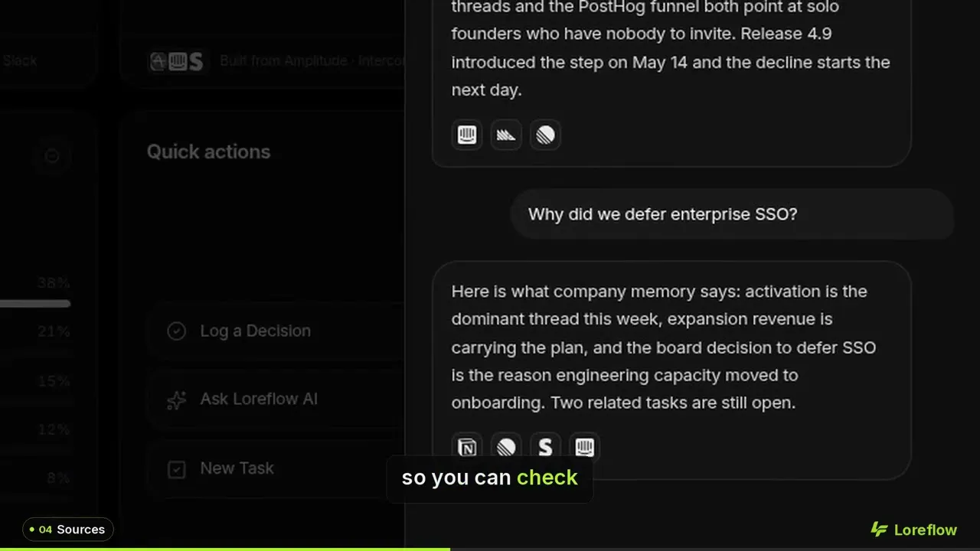The height and width of the screenshot is (551, 980).
Task: Click the Linear source icon under the company memory answer
Action: coord(506,447)
